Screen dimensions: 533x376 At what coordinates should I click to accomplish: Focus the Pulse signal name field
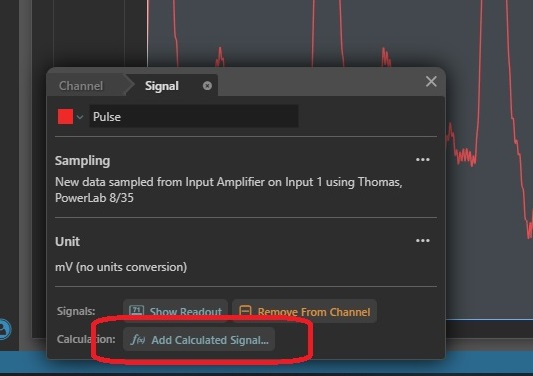(194, 117)
